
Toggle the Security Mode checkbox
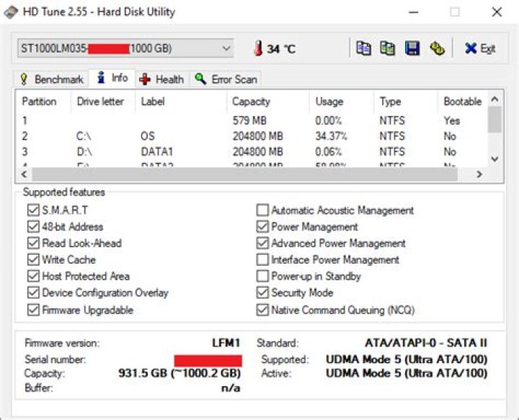(x=262, y=292)
